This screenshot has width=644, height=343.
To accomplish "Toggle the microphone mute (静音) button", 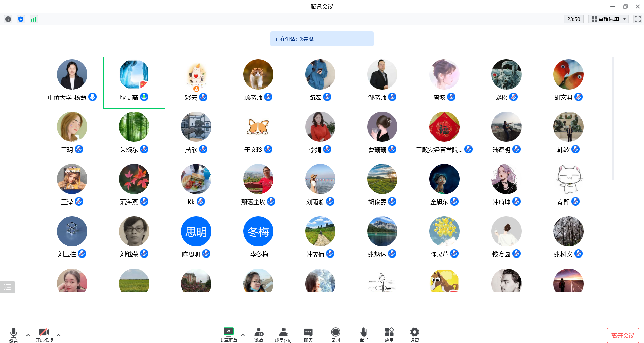I will tap(14, 335).
